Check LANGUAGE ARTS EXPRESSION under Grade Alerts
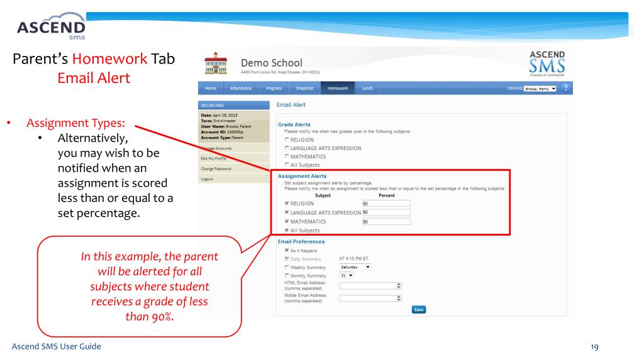This screenshot has height=362, width=644. click(287, 148)
